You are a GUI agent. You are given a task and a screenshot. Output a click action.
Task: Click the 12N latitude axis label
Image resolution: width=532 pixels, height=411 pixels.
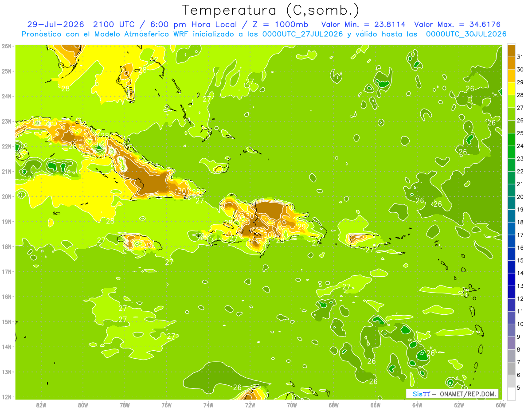[6, 397]
